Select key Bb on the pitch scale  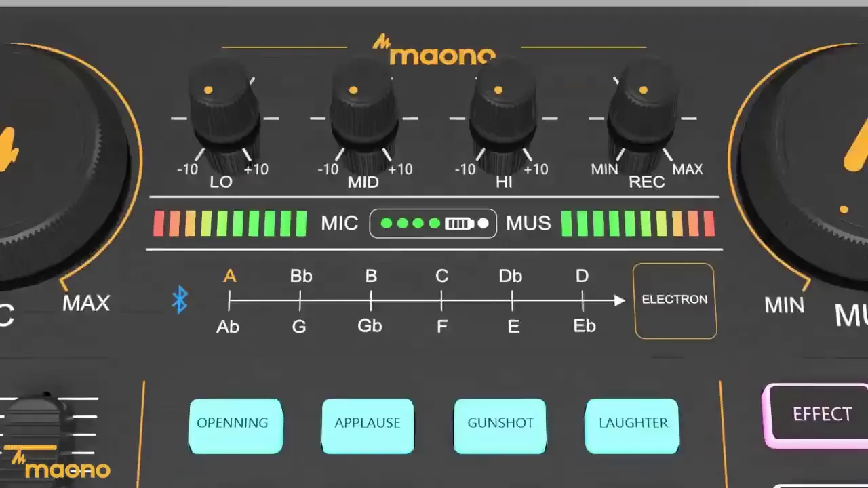301,276
